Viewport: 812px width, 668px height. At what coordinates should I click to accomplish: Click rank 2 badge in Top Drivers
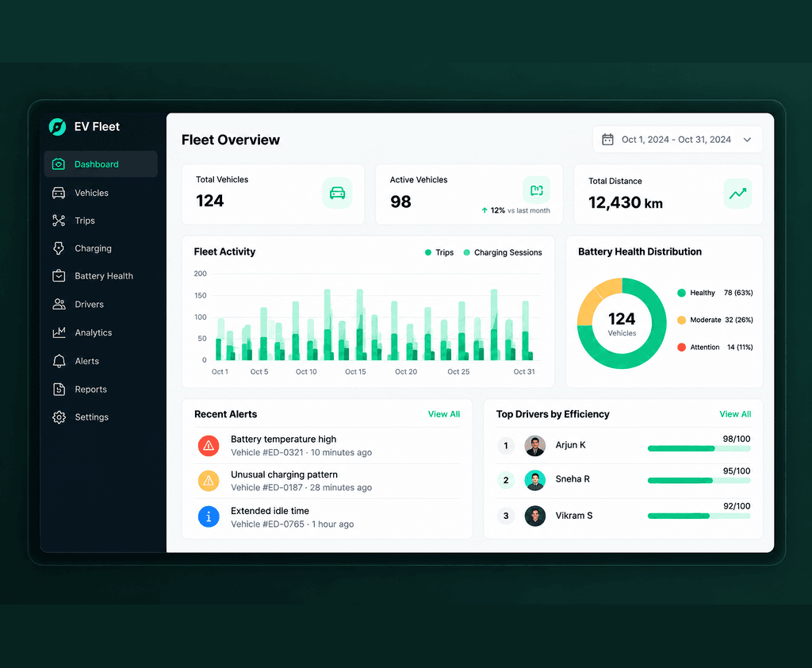[x=506, y=481]
